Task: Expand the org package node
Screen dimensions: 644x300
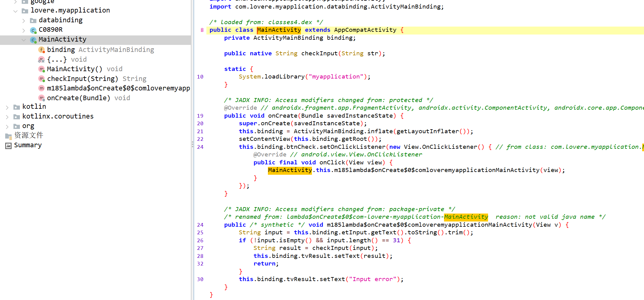Action: pos(7,126)
